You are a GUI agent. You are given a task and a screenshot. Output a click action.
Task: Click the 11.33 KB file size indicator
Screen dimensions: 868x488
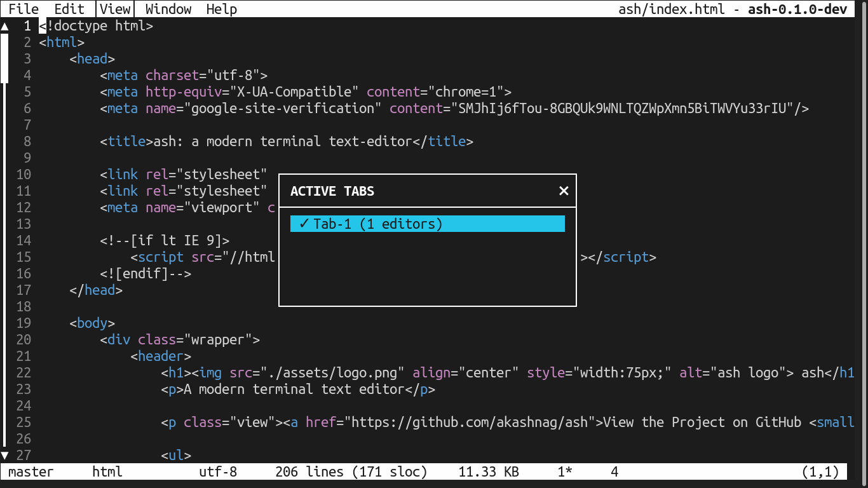click(488, 471)
